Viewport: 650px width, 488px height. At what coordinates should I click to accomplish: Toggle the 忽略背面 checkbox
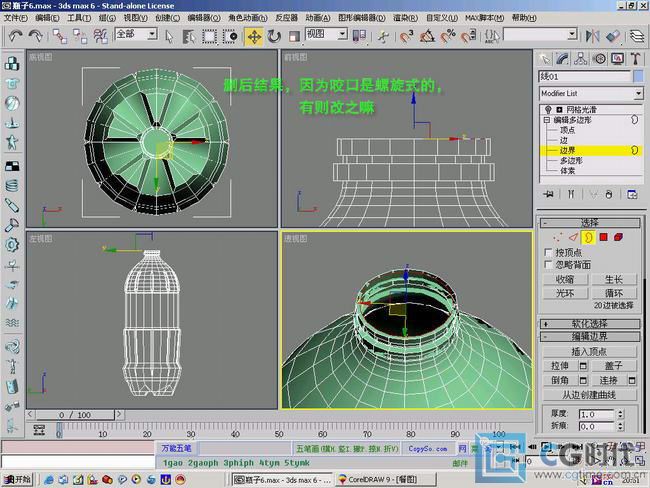(548, 265)
